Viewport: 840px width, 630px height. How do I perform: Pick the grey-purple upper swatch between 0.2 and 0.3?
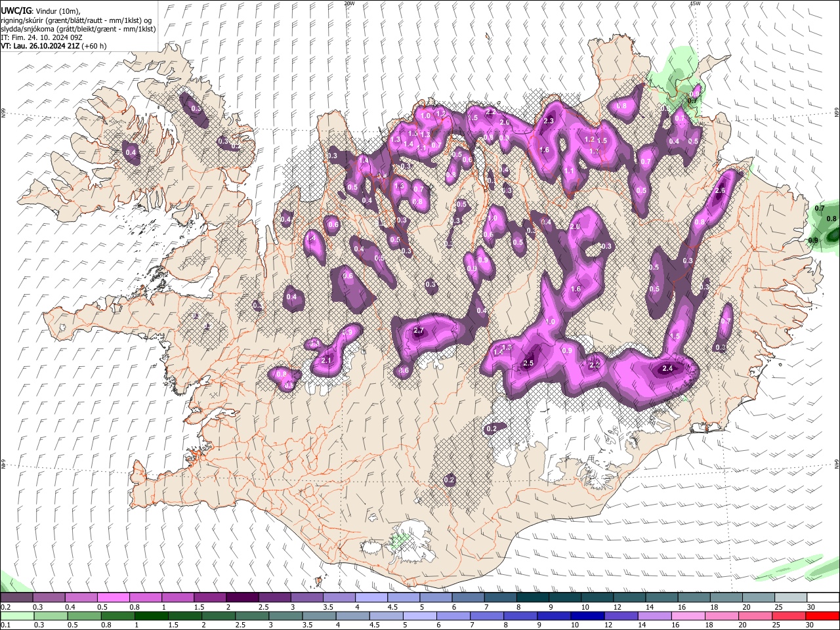click(17, 598)
